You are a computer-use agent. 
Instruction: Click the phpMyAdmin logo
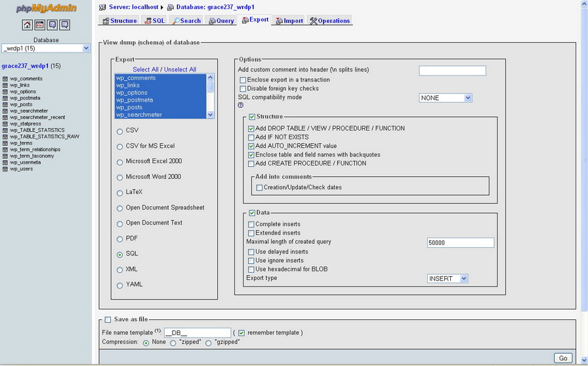[46, 9]
